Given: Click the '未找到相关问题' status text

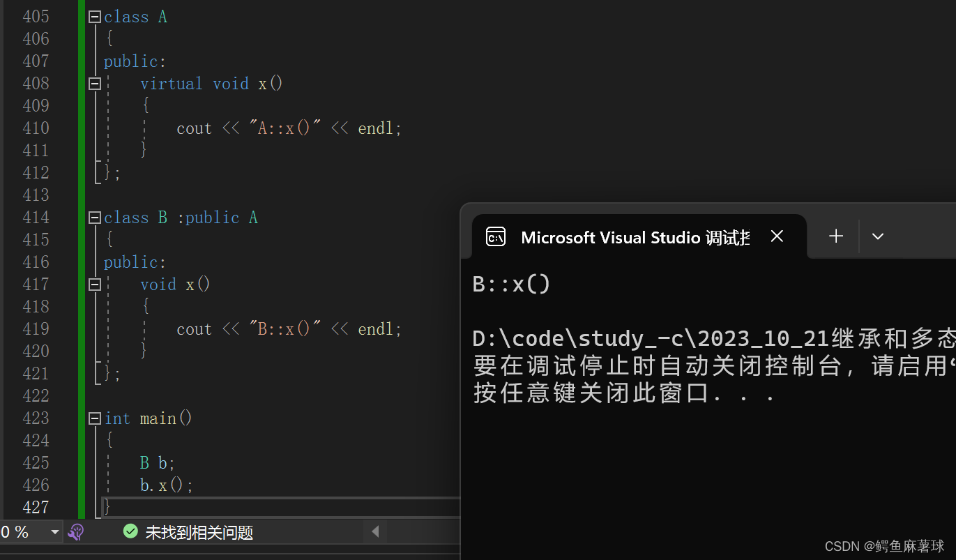Looking at the screenshot, I should [199, 533].
